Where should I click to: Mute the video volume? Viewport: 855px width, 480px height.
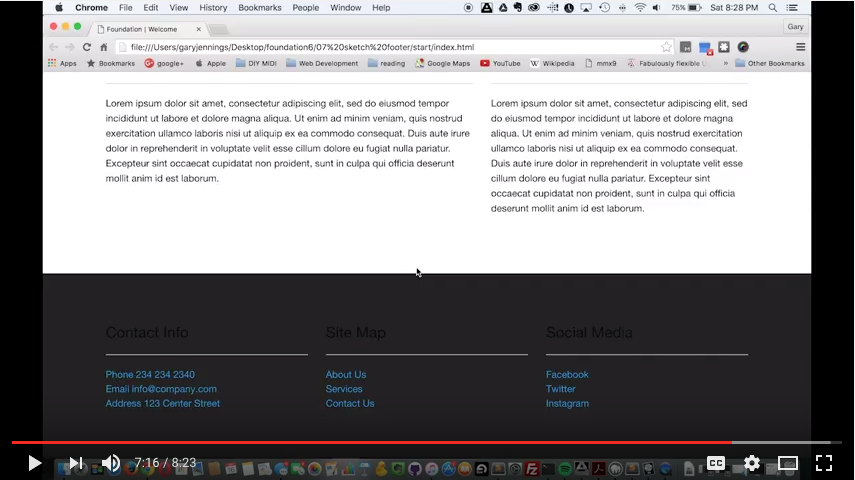click(x=111, y=463)
